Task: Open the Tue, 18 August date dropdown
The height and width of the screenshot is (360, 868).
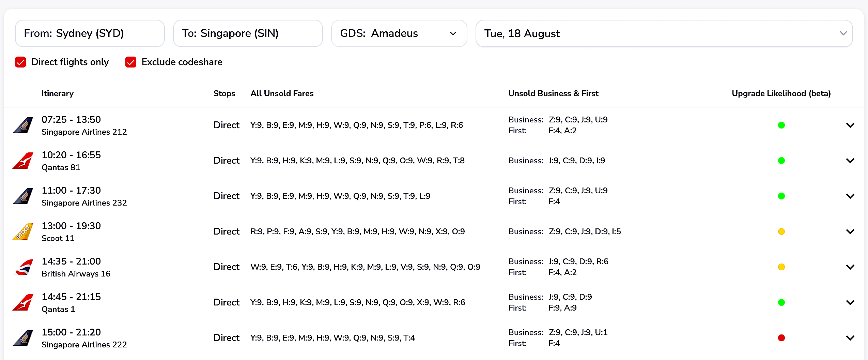Action: (x=664, y=33)
